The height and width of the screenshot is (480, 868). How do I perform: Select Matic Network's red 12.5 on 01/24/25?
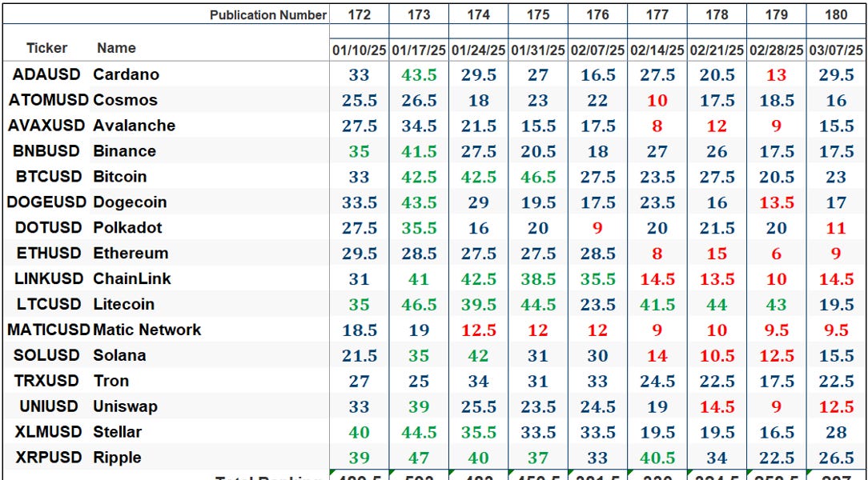(478, 330)
